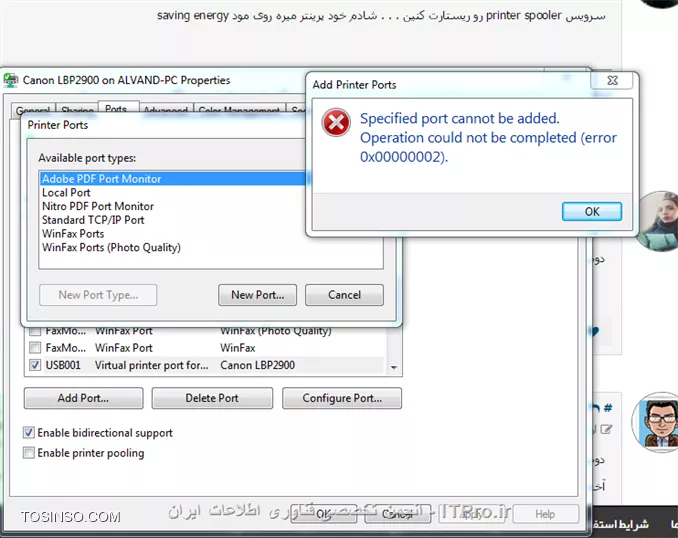Click Cancel in the Printer Ports dialog

pyautogui.click(x=344, y=295)
